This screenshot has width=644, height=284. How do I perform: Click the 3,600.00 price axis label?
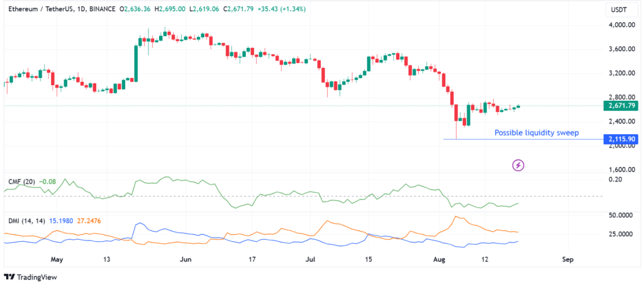click(x=623, y=49)
